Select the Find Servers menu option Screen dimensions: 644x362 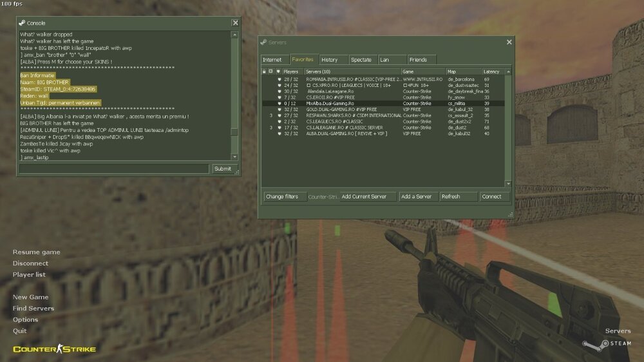click(x=33, y=309)
